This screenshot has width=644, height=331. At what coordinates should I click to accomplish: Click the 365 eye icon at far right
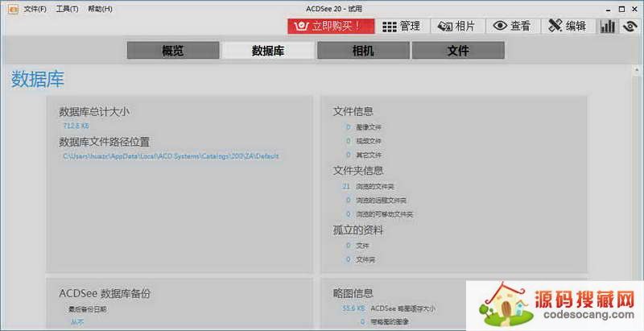(630, 26)
